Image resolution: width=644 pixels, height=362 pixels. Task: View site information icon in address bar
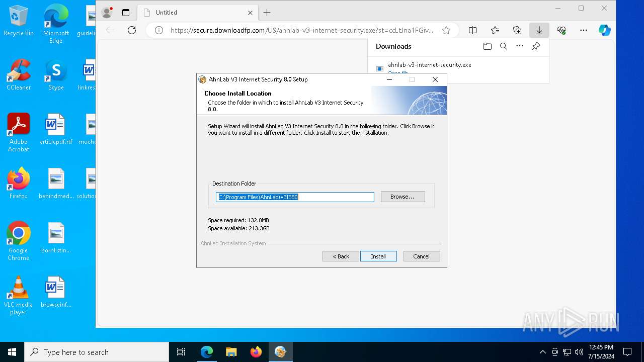point(158,30)
